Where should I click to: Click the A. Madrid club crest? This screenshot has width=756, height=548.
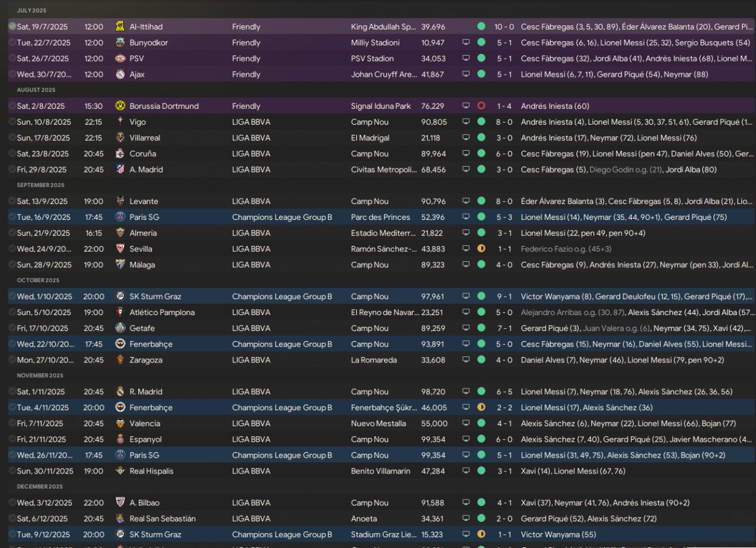coord(120,170)
